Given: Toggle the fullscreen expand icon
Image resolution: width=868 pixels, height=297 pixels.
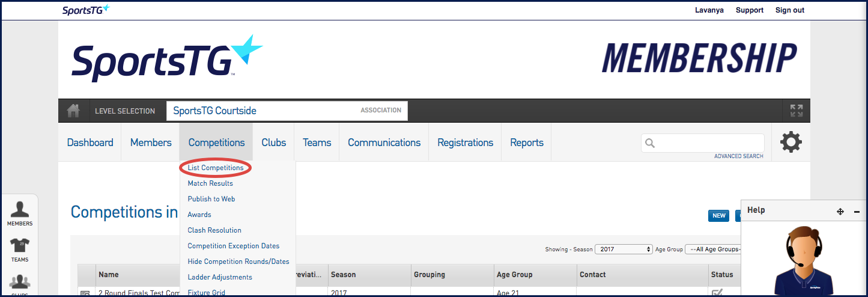Looking at the screenshot, I should click(x=797, y=111).
